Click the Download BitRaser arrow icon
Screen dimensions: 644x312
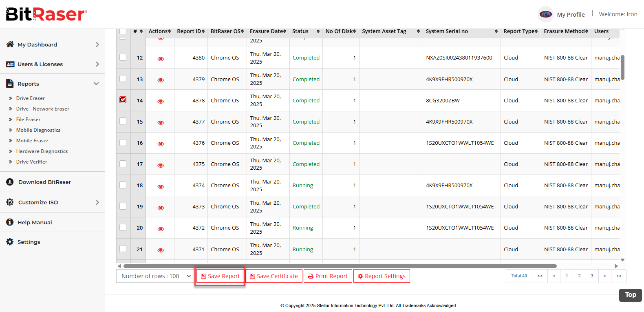coord(10,182)
